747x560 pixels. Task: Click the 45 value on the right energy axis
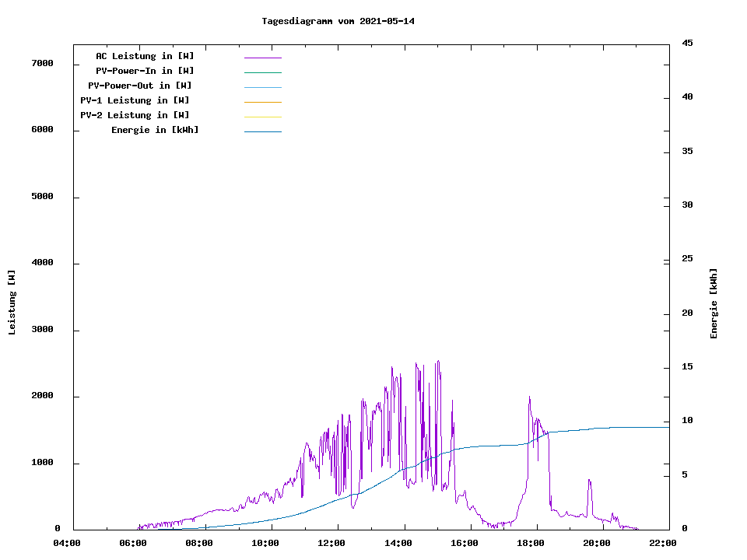687,43
